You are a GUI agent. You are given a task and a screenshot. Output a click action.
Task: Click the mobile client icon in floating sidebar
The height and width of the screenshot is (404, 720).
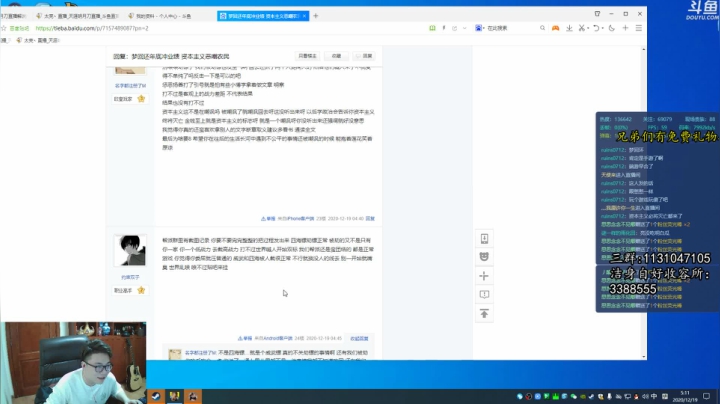(x=484, y=239)
